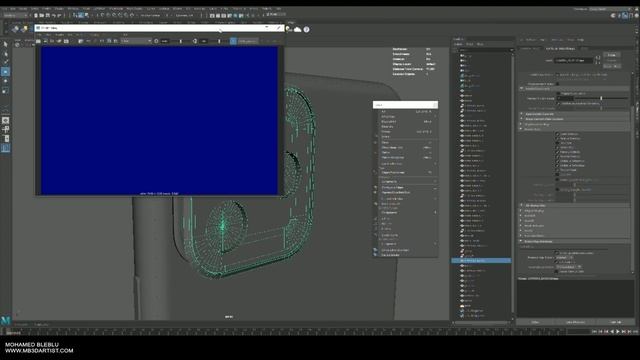
Task: Toggle Casts Shadows checkbox
Action: (557, 134)
